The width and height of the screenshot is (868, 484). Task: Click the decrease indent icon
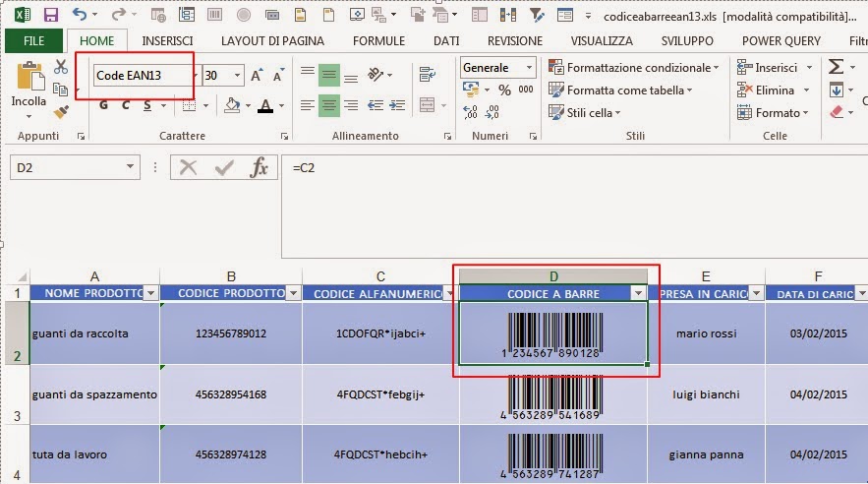tap(376, 105)
